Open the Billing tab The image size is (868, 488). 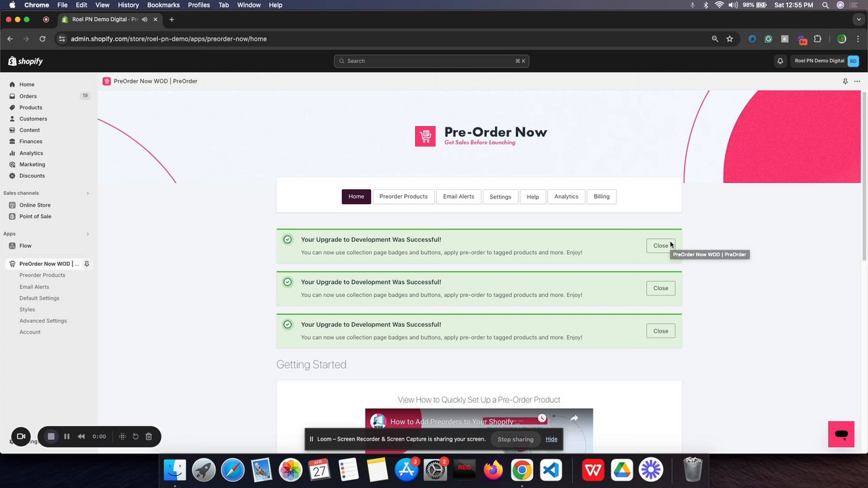click(601, 197)
